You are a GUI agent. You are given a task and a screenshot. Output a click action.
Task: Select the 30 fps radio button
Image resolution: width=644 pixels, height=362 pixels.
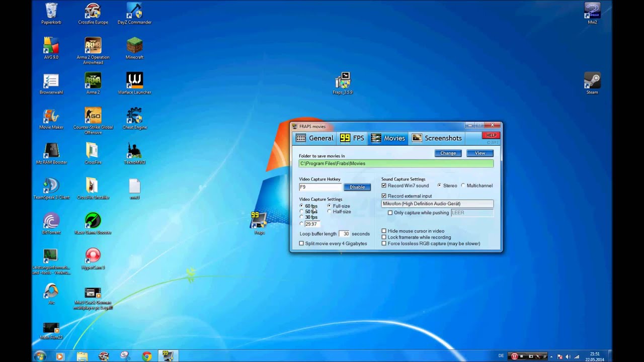pyautogui.click(x=301, y=217)
